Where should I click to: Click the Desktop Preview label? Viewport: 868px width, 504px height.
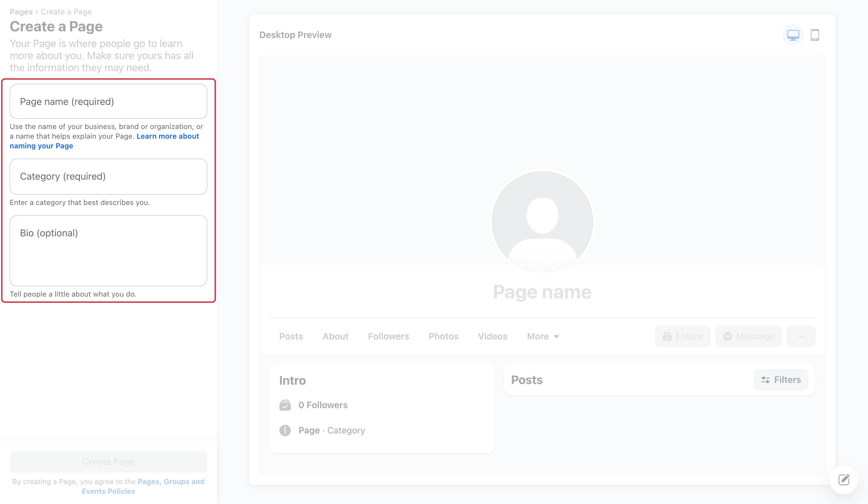coord(295,35)
